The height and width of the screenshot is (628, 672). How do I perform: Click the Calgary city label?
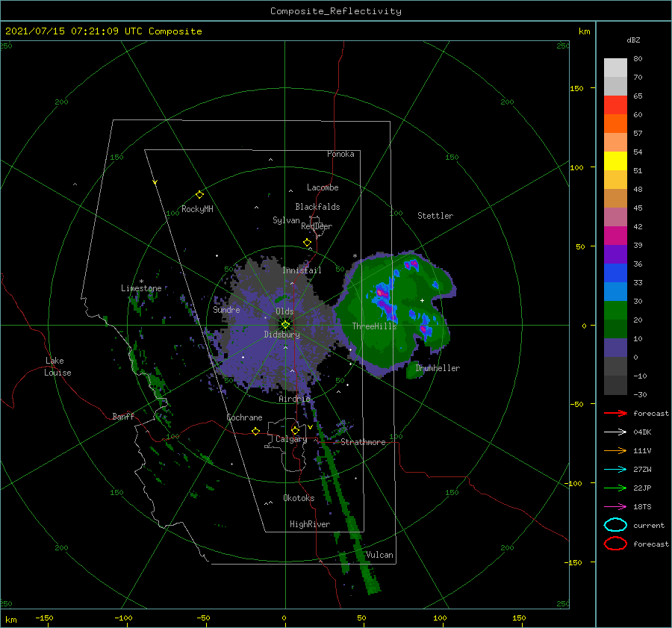pos(291,439)
